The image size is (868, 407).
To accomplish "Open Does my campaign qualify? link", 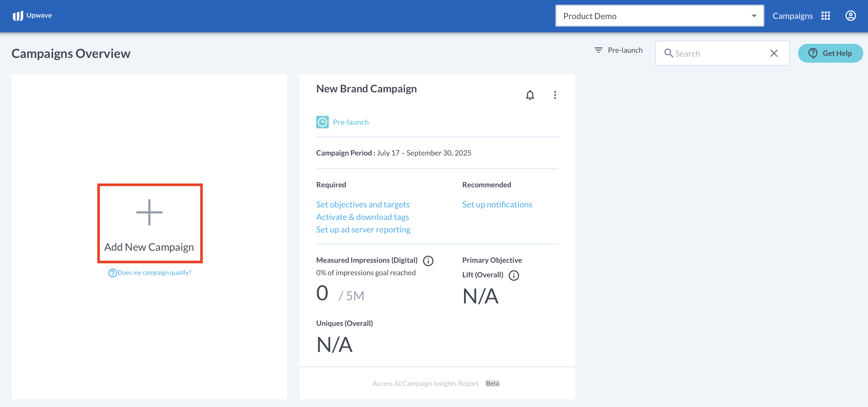I will click(x=154, y=273).
